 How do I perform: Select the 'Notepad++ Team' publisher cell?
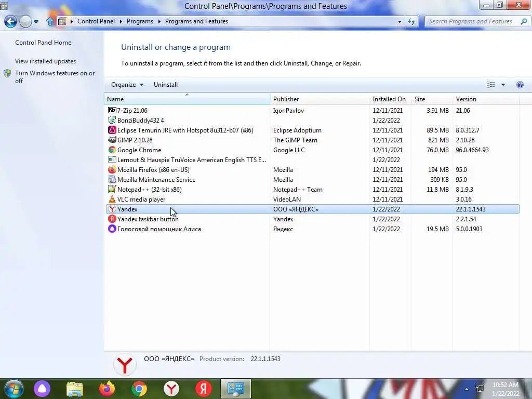click(x=298, y=189)
